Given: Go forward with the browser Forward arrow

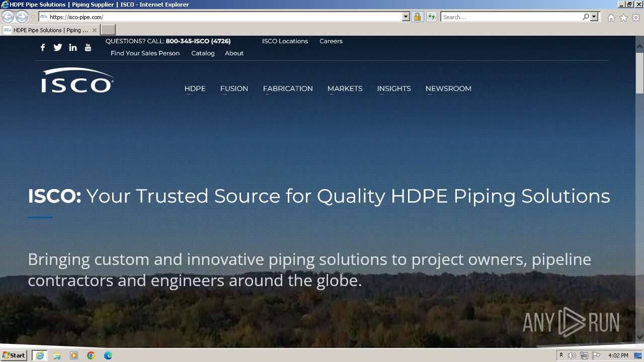Looking at the screenshot, I should pos(22,17).
